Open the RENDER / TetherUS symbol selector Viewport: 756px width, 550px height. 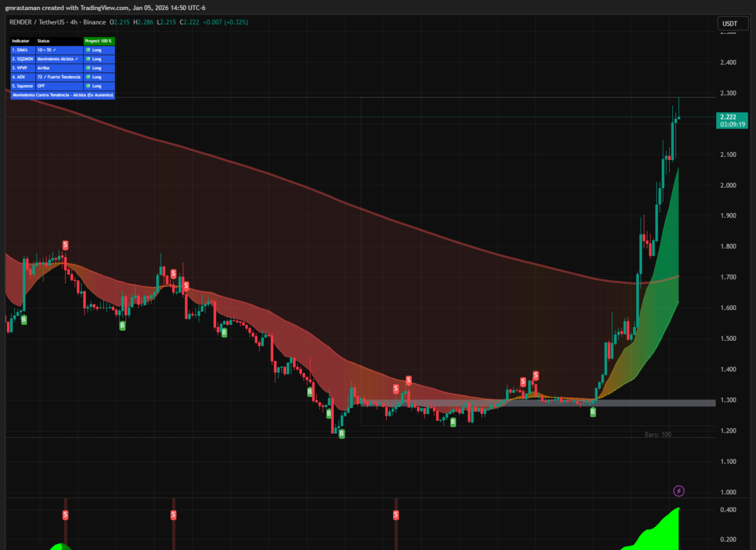pyautogui.click(x=38, y=22)
